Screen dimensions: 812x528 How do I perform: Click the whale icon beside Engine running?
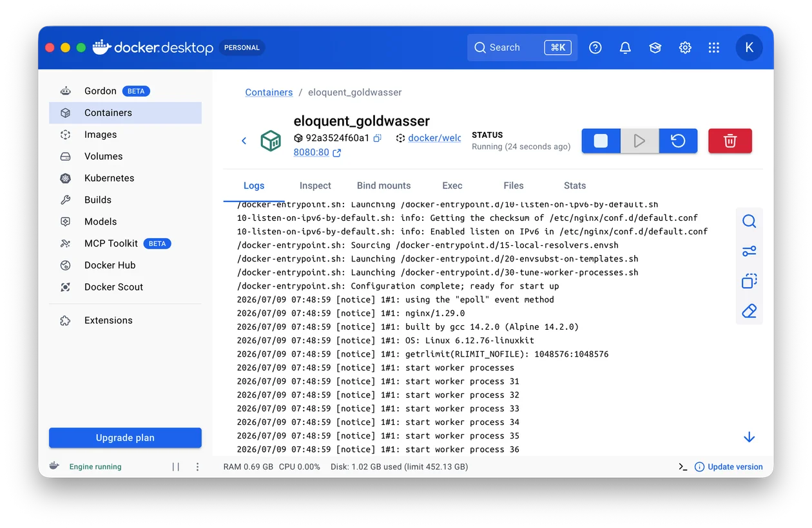tap(55, 466)
